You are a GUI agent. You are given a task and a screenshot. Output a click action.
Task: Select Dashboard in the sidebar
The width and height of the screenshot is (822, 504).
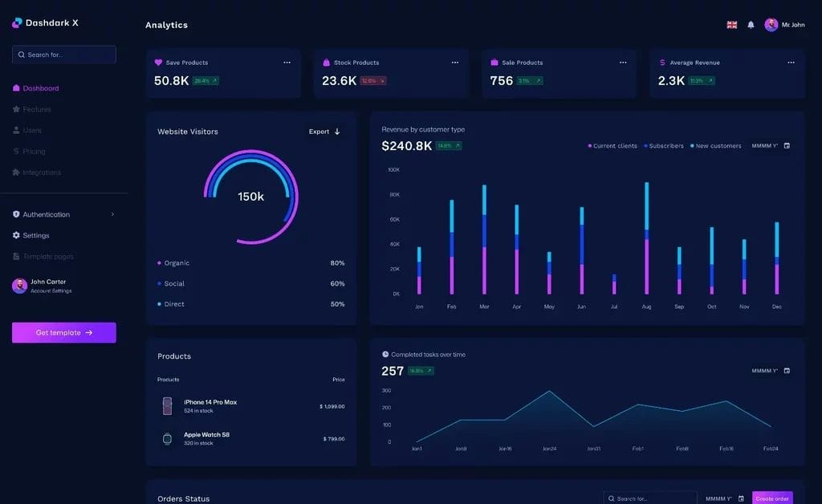pyautogui.click(x=40, y=88)
